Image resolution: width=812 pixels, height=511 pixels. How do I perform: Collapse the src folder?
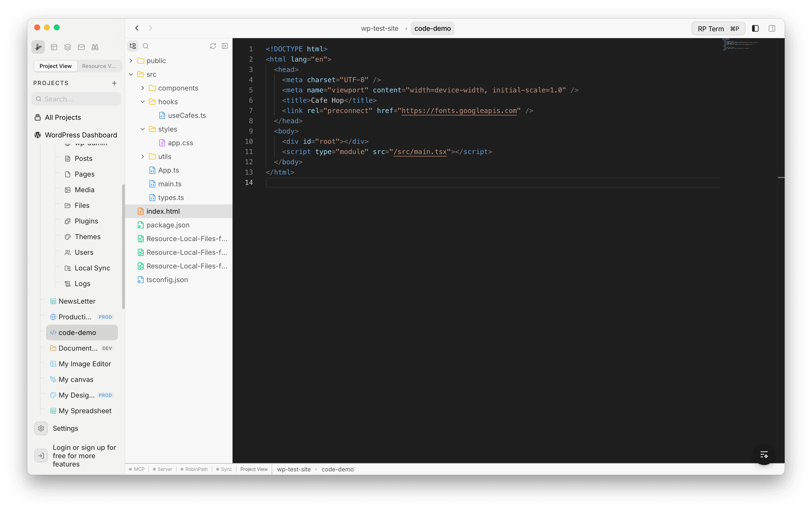click(131, 74)
